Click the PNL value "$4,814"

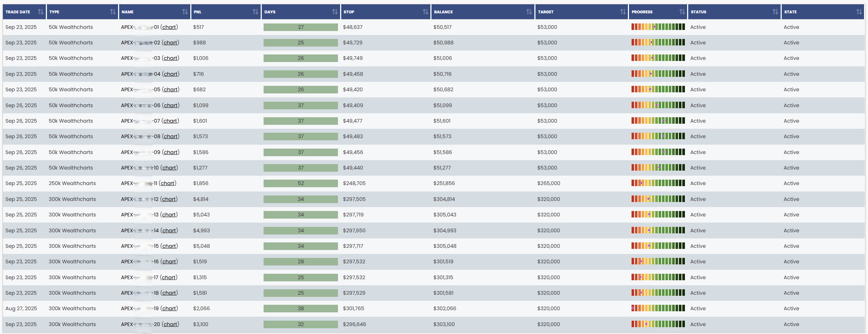click(x=201, y=199)
